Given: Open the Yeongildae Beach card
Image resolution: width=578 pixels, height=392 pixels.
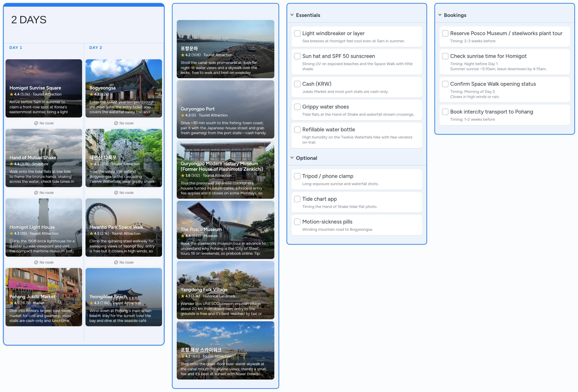Looking at the screenshot, I should pos(124,297).
